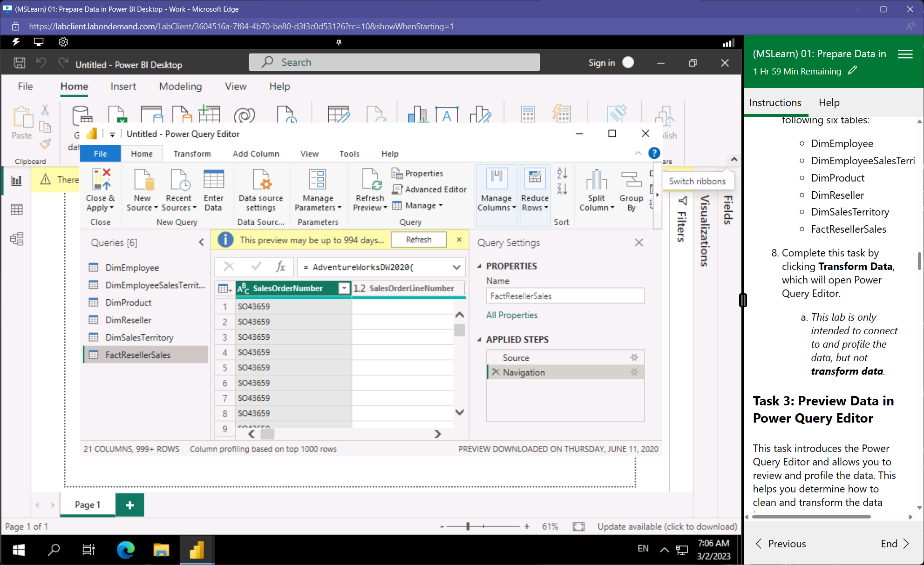This screenshot has height=565, width=924.
Task: Toggle the pin icon in the lab toolbar
Action: tap(339, 42)
